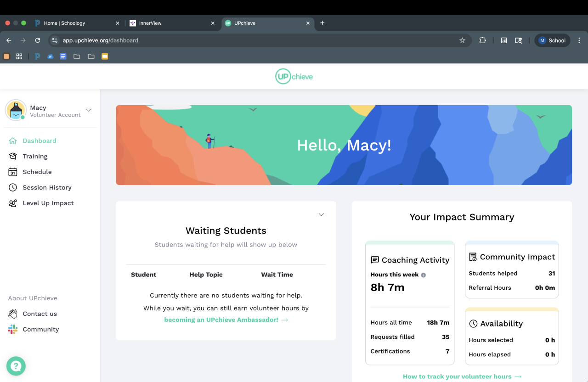Select the Level Up Impact people icon

pyautogui.click(x=13, y=203)
